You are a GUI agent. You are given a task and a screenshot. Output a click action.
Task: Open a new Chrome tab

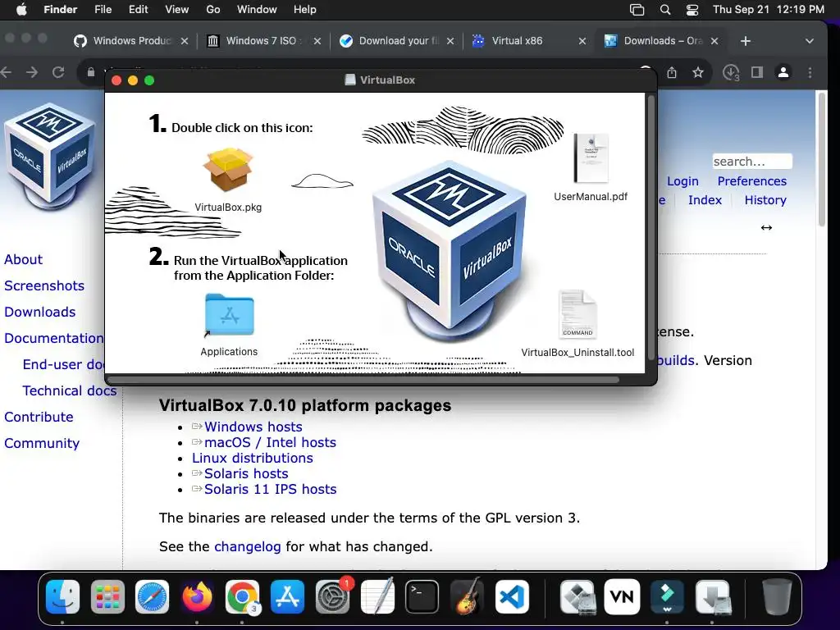click(x=746, y=41)
